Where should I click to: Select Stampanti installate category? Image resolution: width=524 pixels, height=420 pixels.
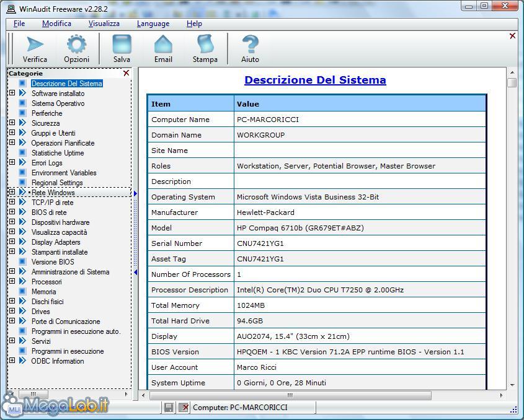(60, 252)
